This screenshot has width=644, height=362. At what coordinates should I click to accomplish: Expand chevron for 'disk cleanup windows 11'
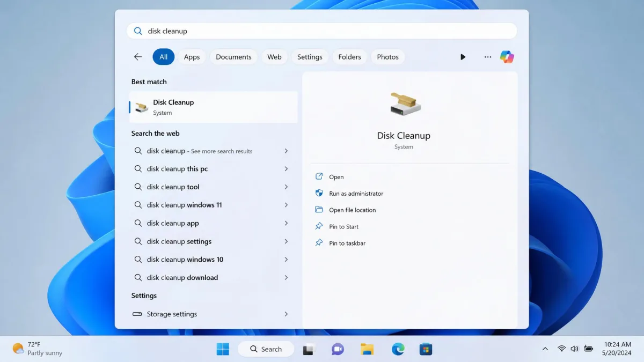286,205
